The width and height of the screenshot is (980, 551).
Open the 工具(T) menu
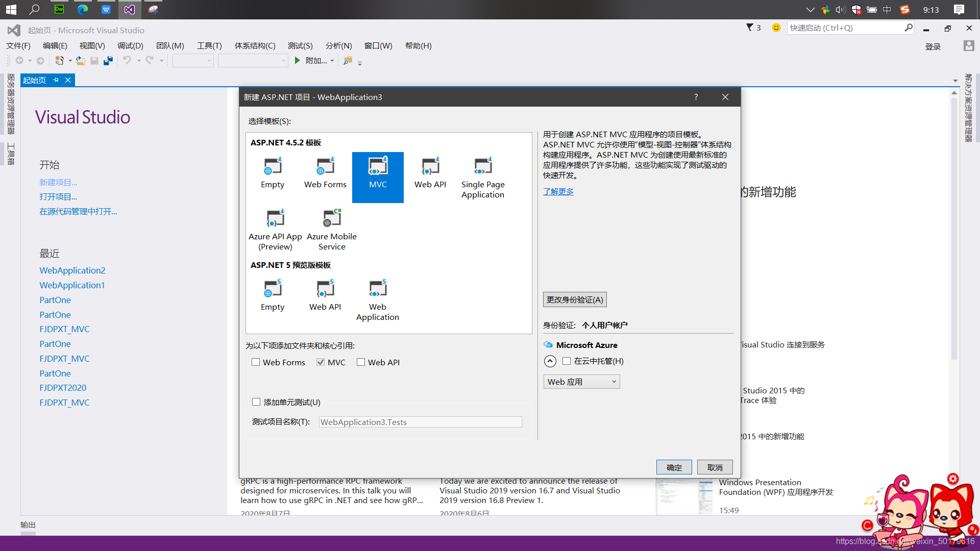click(x=210, y=46)
